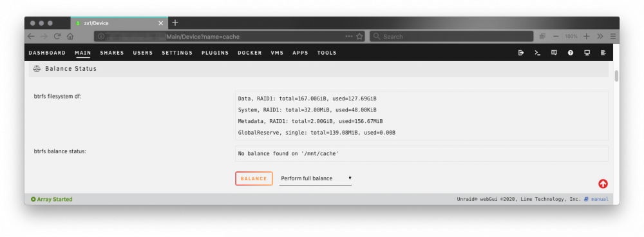644x237 pixels.
Task: Zoom in with the plus icon
Action: tap(587, 36)
